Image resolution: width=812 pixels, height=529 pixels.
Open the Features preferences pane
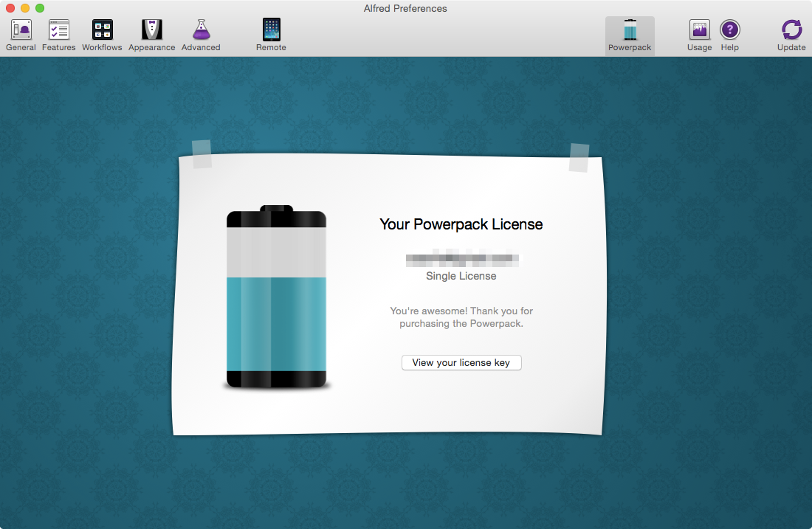click(58, 35)
